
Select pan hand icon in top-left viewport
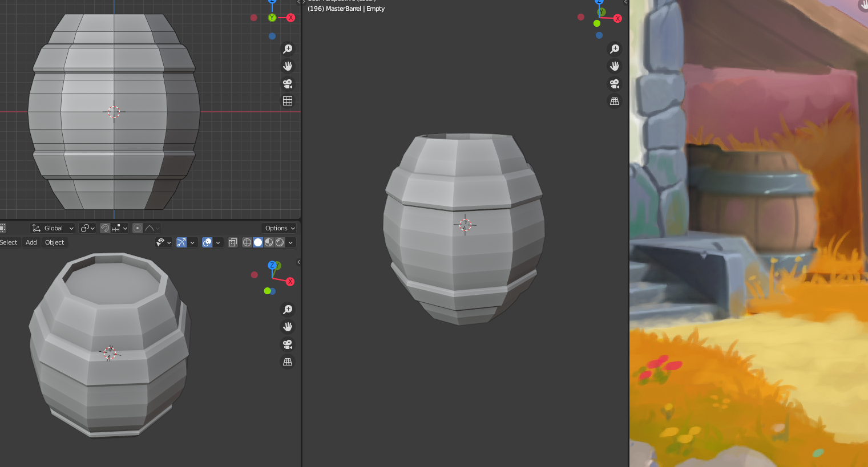tap(288, 66)
